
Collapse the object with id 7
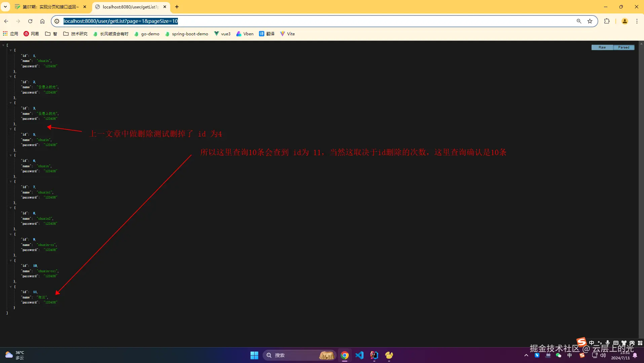pos(11,181)
